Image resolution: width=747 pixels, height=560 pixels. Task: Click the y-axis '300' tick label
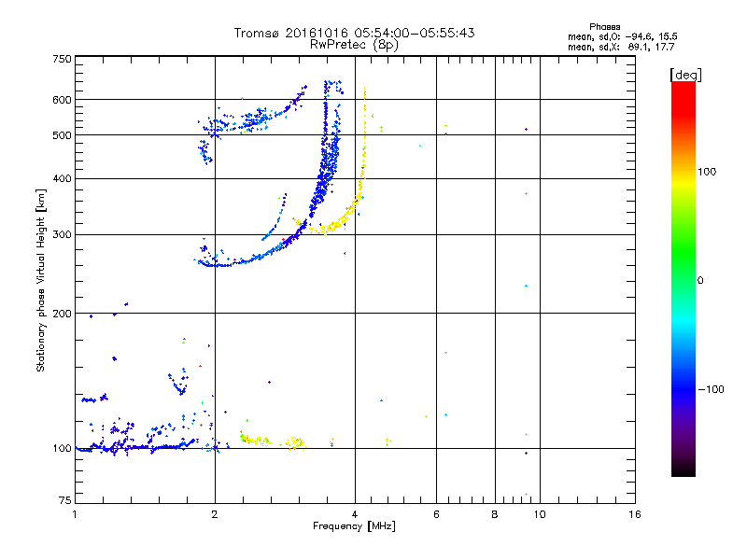[62, 235]
